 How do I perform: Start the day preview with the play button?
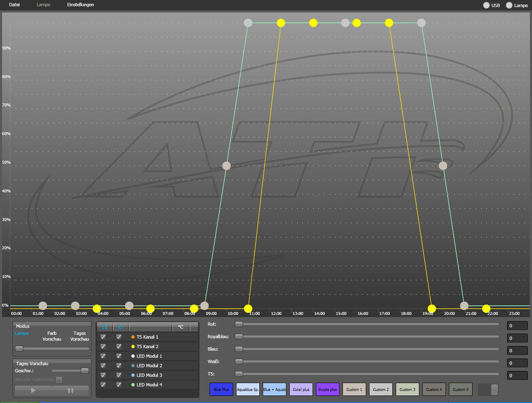pyautogui.click(x=33, y=390)
